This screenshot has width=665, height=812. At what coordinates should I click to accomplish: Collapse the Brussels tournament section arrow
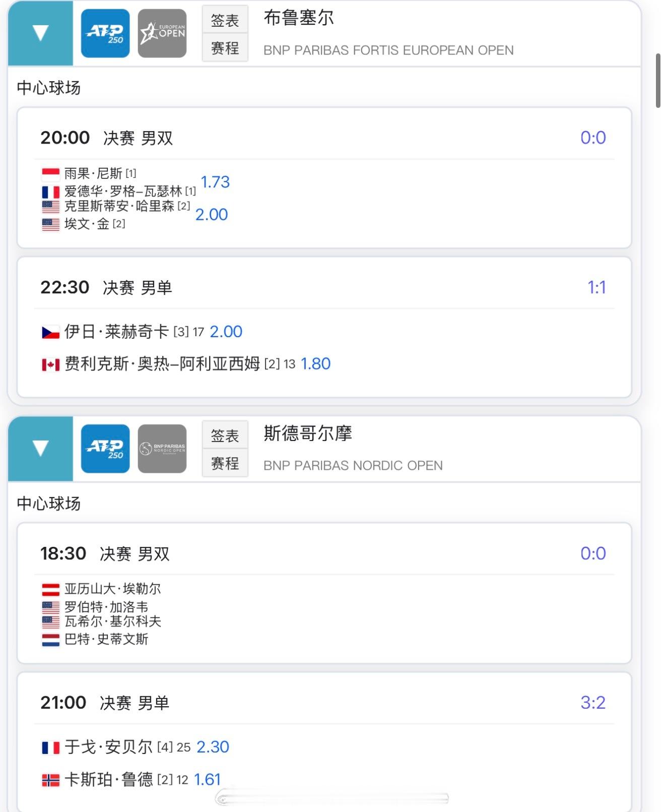click(40, 33)
